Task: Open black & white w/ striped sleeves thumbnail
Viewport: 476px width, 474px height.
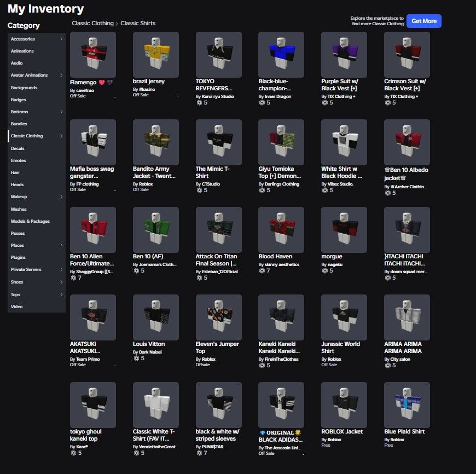Action: [x=218, y=405]
